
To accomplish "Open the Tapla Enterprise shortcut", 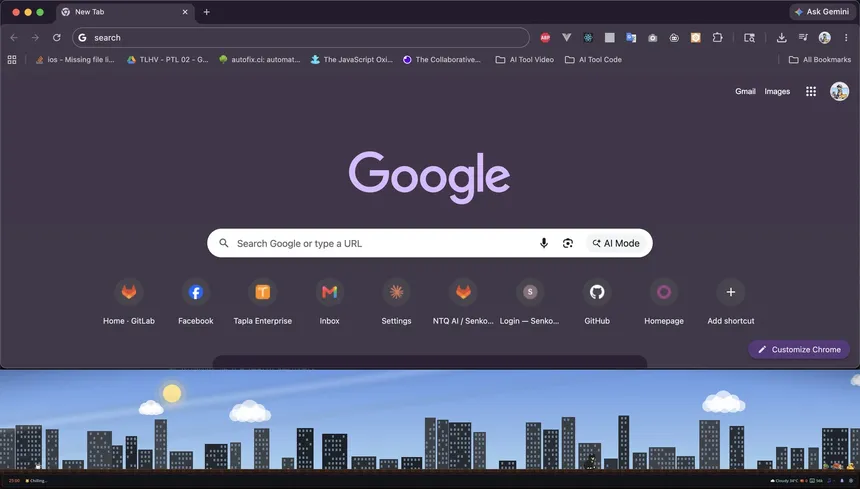I will 263,302.
